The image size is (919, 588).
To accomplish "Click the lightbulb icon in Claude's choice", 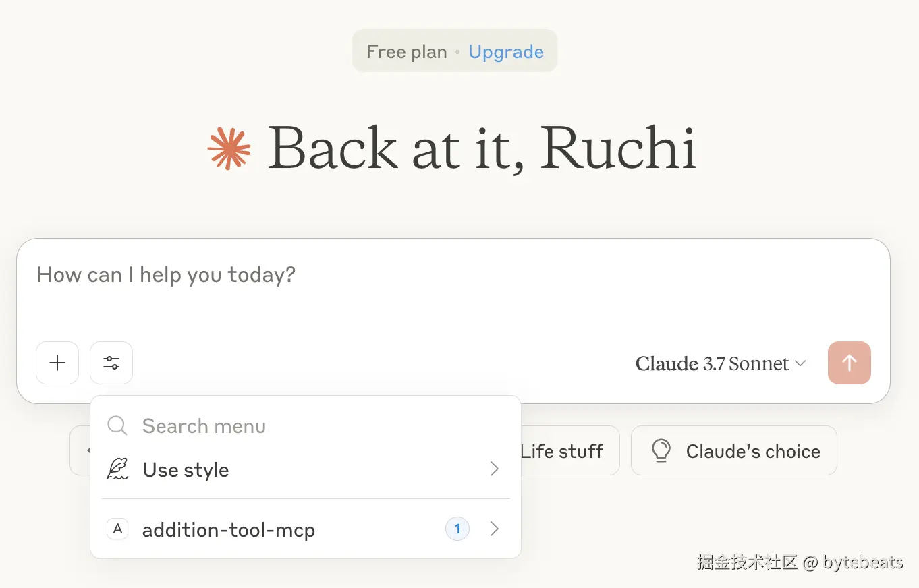I will coord(661,450).
